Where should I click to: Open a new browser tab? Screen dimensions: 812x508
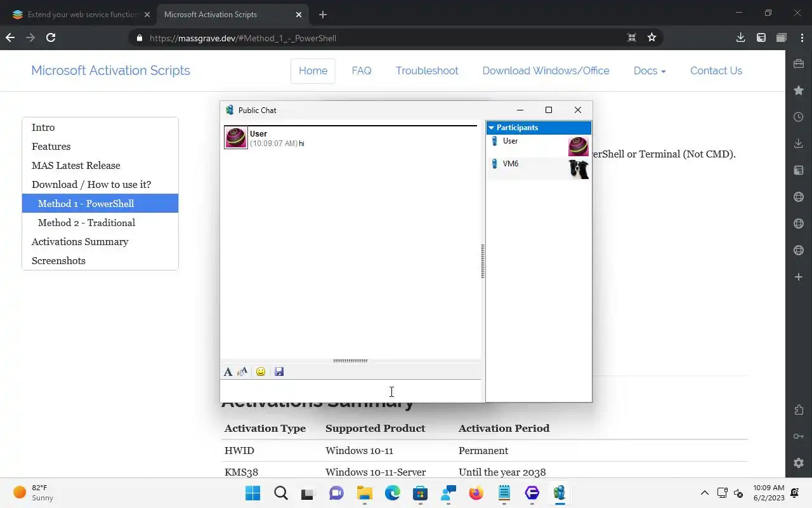tap(323, 15)
